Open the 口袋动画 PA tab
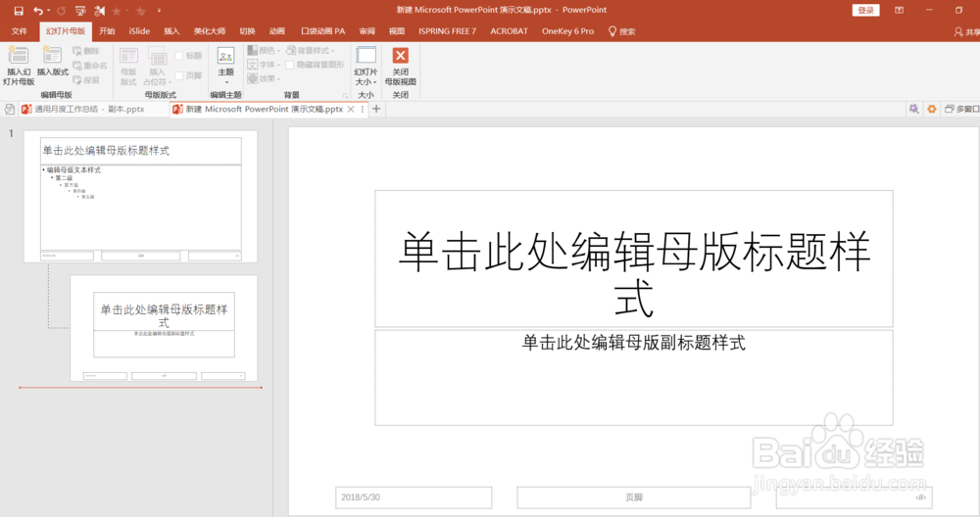 322,31
